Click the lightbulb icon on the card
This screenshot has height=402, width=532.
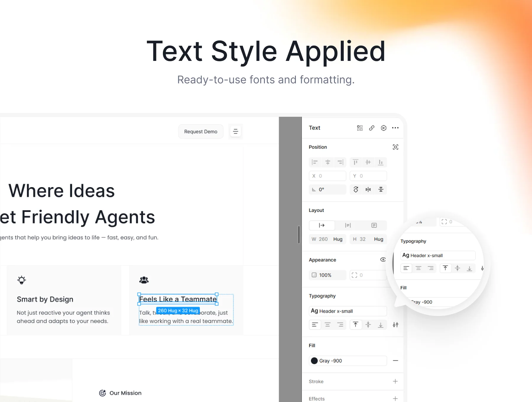[x=22, y=280]
